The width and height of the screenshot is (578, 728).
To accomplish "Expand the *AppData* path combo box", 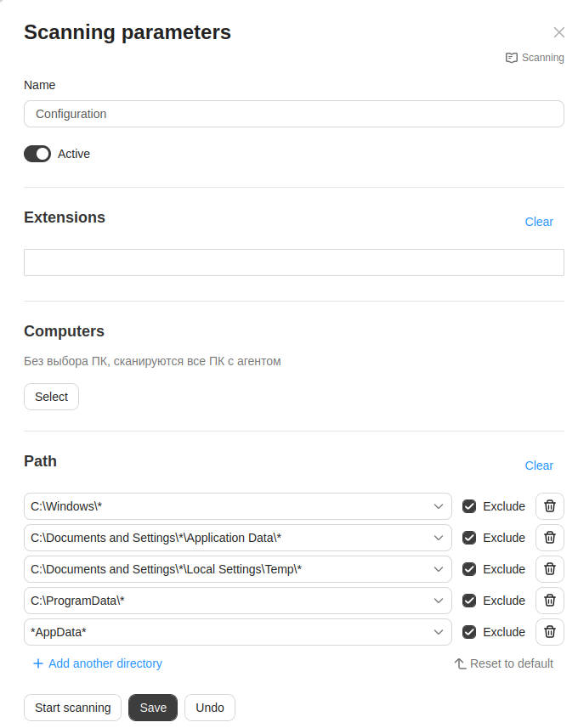I will (x=439, y=632).
